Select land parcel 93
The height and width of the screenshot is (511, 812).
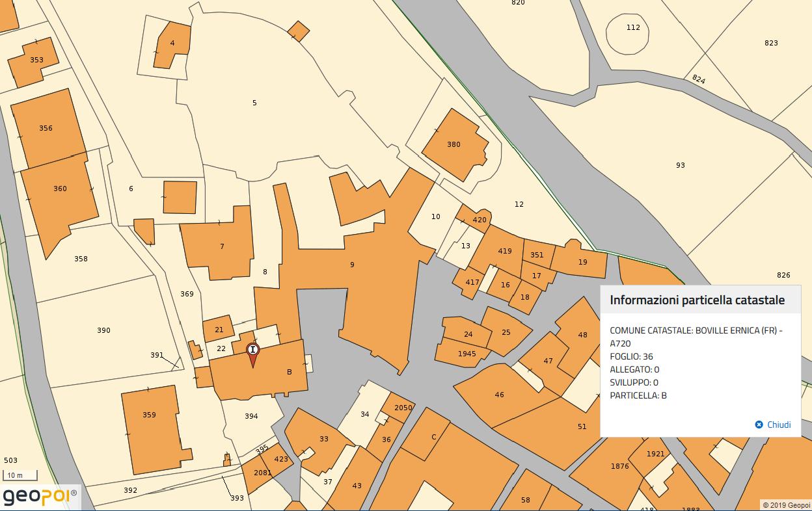pyautogui.click(x=680, y=165)
